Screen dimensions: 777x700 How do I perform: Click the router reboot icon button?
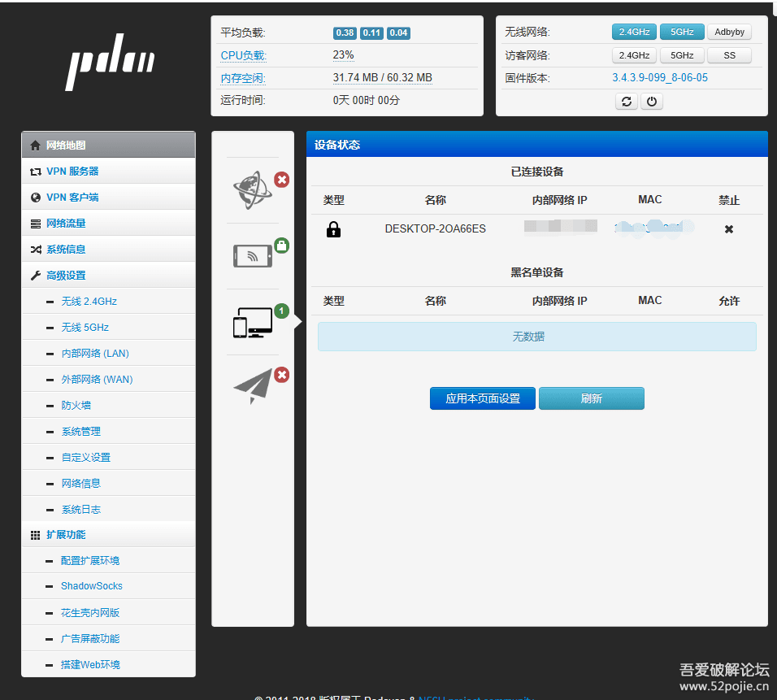tap(627, 102)
